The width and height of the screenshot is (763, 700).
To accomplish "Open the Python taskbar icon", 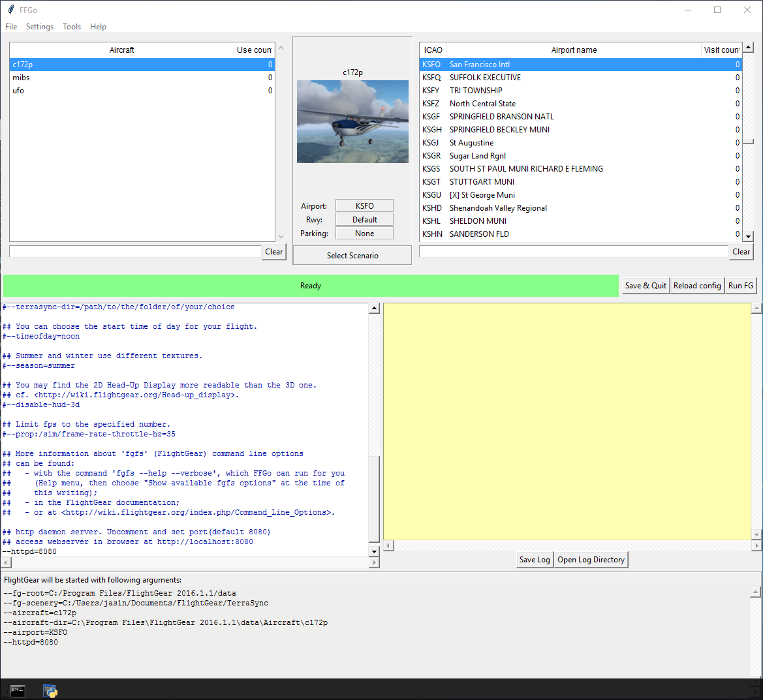I will coord(50,691).
